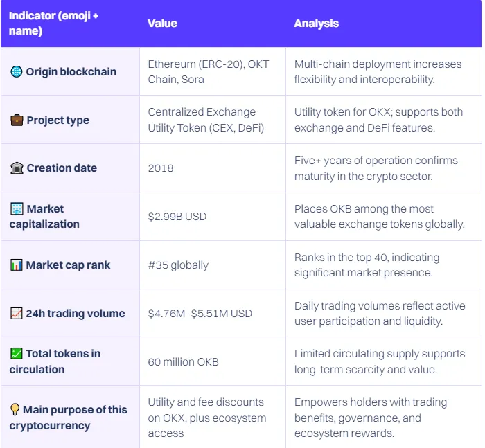
Task: Click the 60 million OKB supply value
Action: [x=183, y=361]
